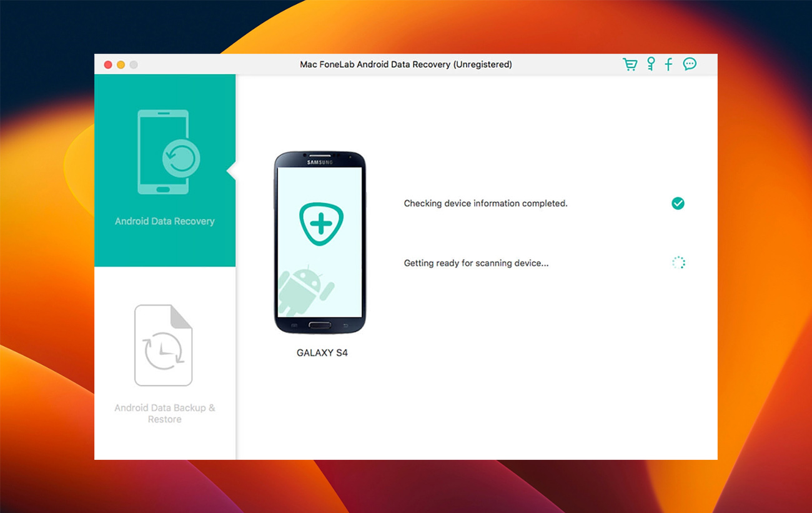Image resolution: width=812 pixels, height=513 pixels.
Task: Open the Facebook share icon
Action: (x=669, y=64)
